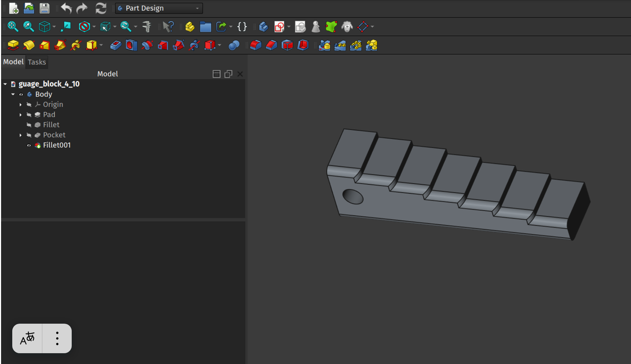The width and height of the screenshot is (631, 364).
Task: Set isometric standard view cube
Action: pos(45,26)
